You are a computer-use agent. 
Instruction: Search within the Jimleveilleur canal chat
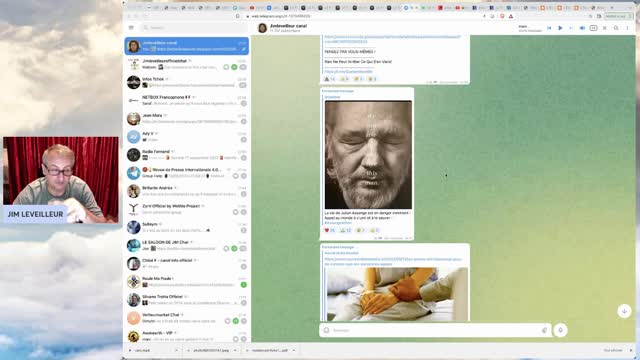point(616,28)
